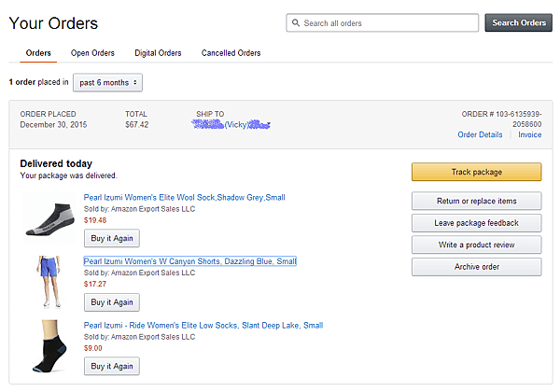Viewport: 560px width, 392px height.
Task: Click the magnifying glass search icon
Action: [x=295, y=22]
